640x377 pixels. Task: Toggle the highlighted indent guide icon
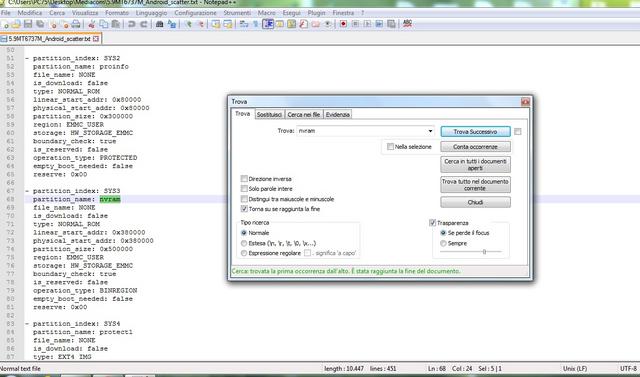tap(268, 24)
